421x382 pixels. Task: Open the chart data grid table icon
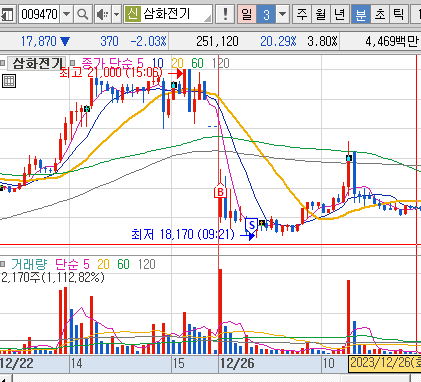coord(9,81)
